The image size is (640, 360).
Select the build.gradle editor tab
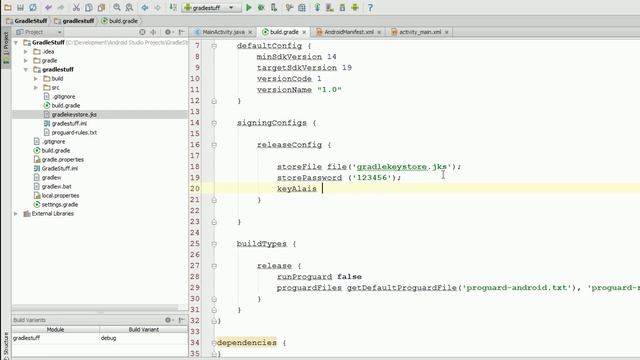[284, 32]
